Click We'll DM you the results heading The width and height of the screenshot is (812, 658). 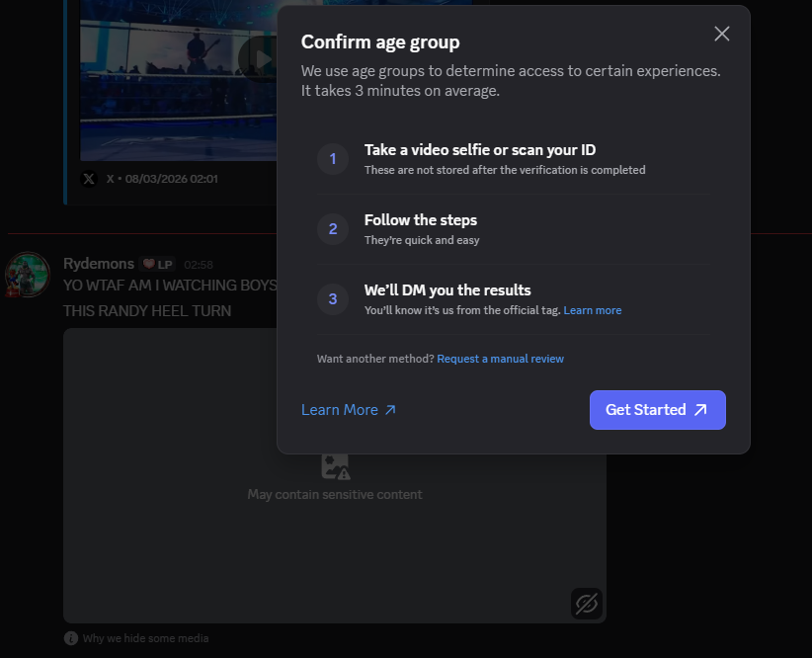[447, 290]
